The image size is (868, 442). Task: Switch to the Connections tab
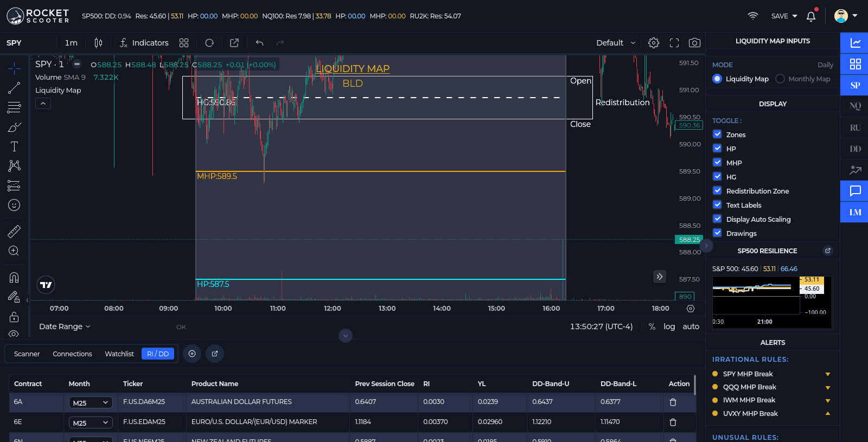[x=72, y=354]
